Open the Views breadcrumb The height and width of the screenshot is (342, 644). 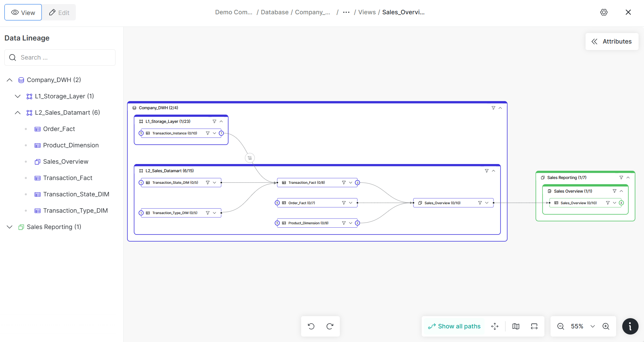(x=367, y=12)
